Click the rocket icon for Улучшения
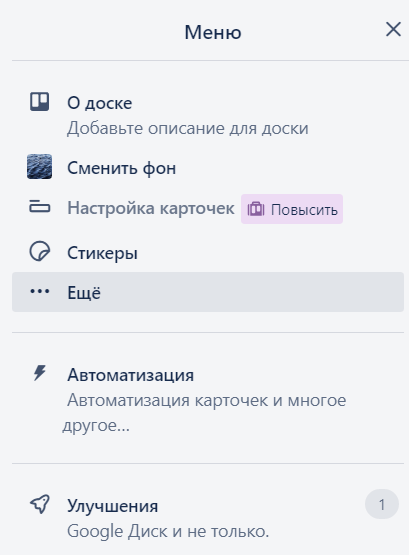The height and width of the screenshot is (555, 409). (x=40, y=504)
